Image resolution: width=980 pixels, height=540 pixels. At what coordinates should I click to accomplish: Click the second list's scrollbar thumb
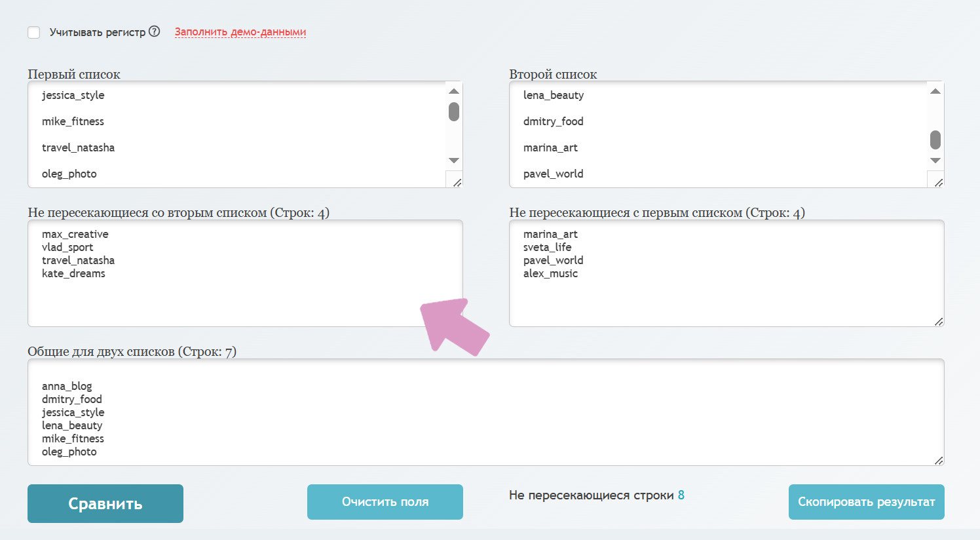pos(935,140)
